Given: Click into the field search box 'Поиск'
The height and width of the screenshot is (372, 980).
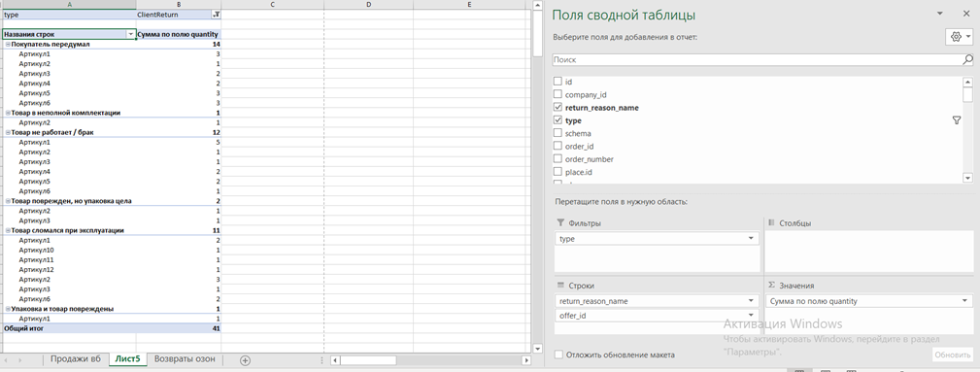Looking at the screenshot, I should click(x=758, y=59).
